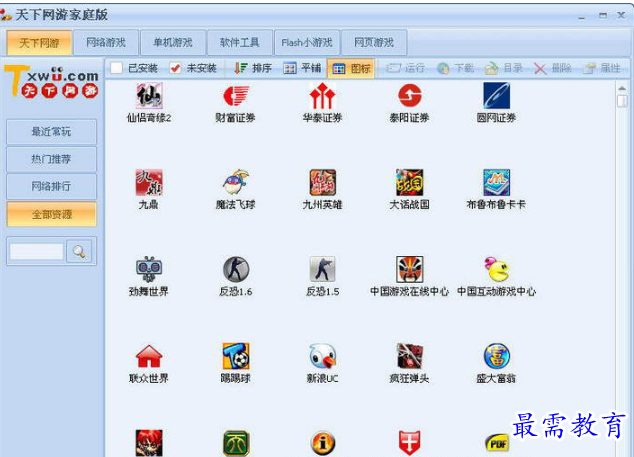Open the 魔法飞球 game icon
This screenshot has height=457, width=634.
pyautogui.click(x=236, y=182)
